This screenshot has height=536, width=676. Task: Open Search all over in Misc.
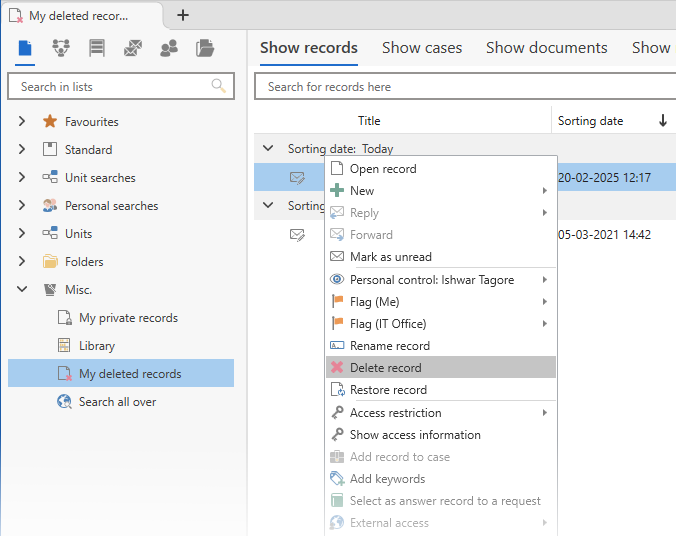(x=117, y=402)
